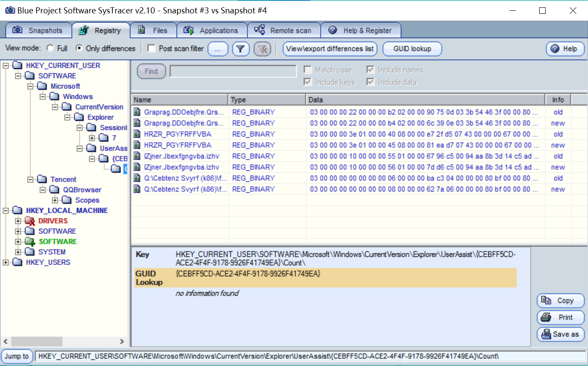Click the Copy button
Screen dimensions: 588x366
point(560,301)
